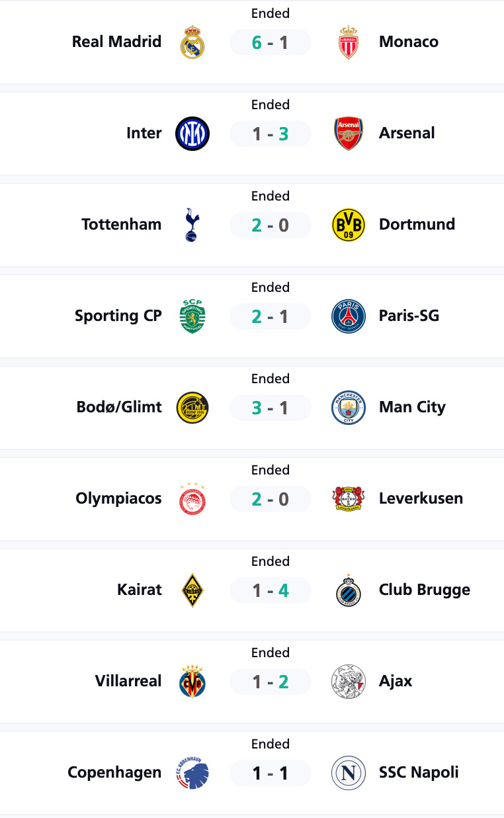This screenshot has width=504, height=818.
Task: Click the Real Madrid club crest
Action: [x=192, y=42]
